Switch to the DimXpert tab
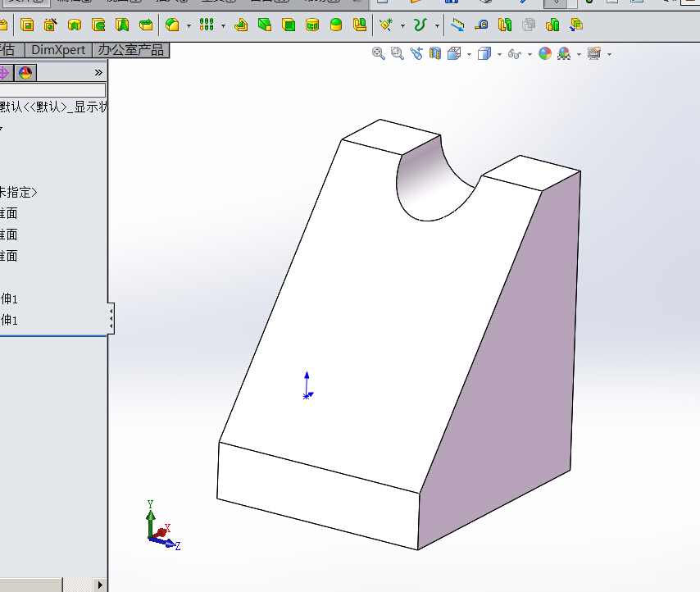 click(x=58, y=49)
